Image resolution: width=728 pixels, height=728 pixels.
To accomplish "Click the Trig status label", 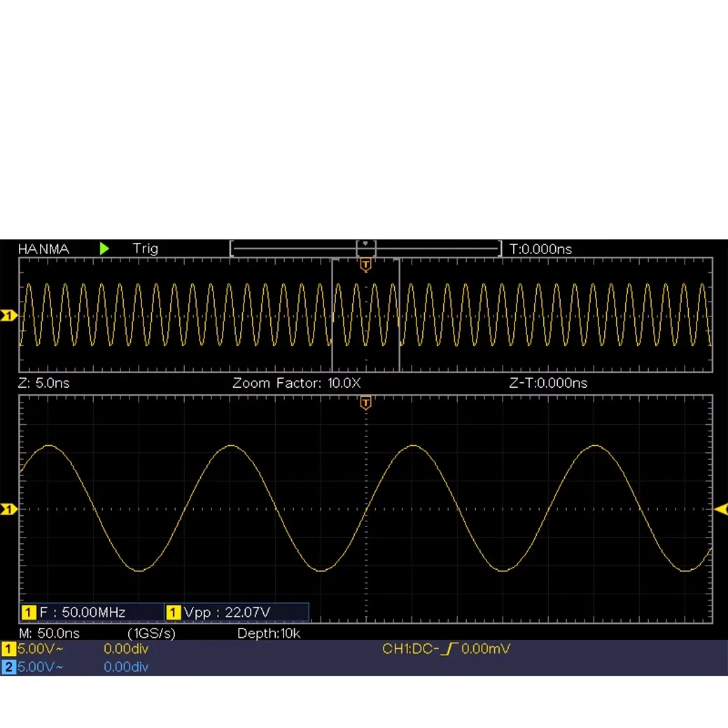I will [x=146, y=248].
